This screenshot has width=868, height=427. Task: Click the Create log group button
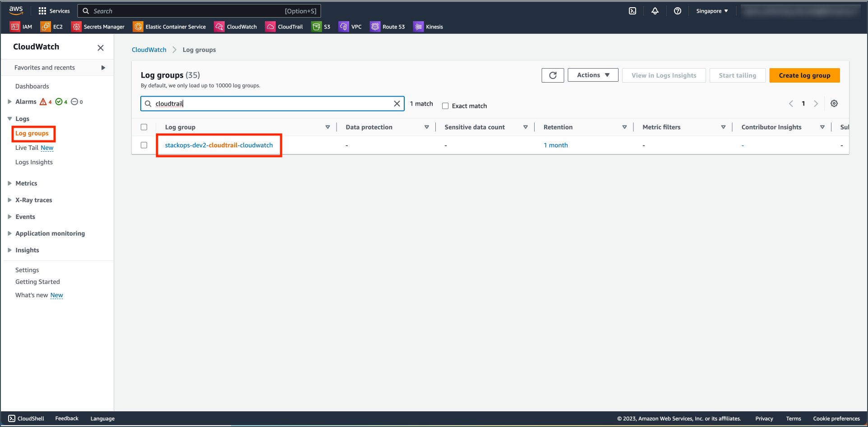pos(804,75)
